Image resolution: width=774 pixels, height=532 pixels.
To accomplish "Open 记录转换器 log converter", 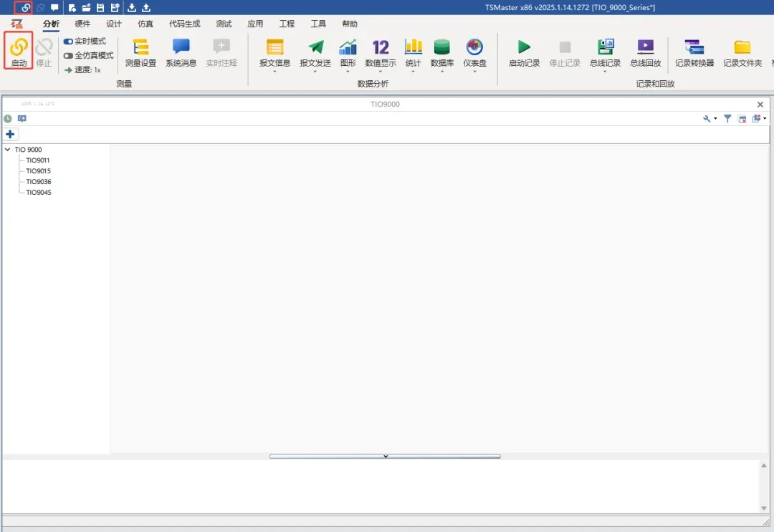I will click(x=694, y=48).
